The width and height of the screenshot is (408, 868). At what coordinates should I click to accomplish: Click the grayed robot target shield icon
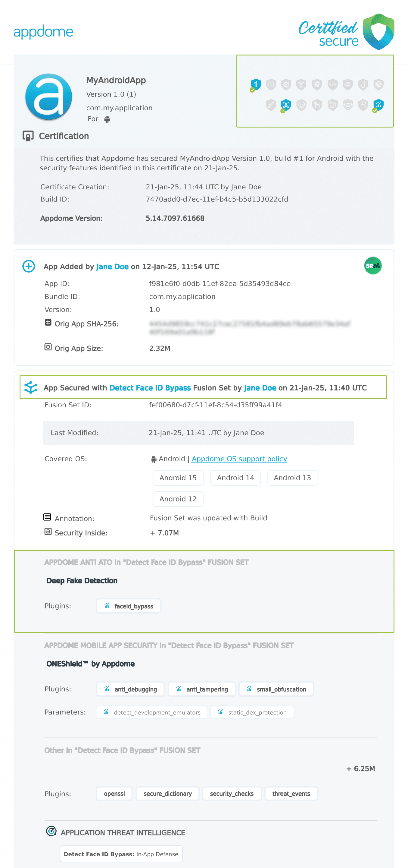pyautogui.click(x=348, y=105)
